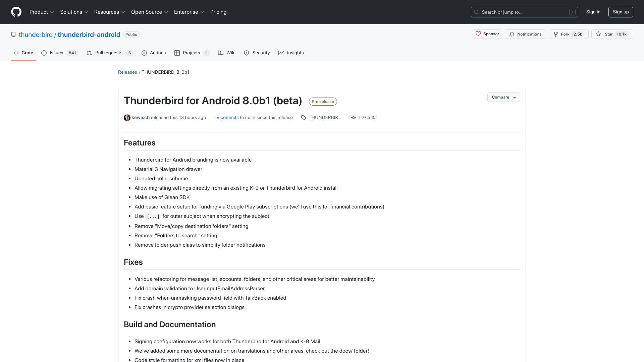
Task: Click the Projects table icon
Action: pos(177,53)
